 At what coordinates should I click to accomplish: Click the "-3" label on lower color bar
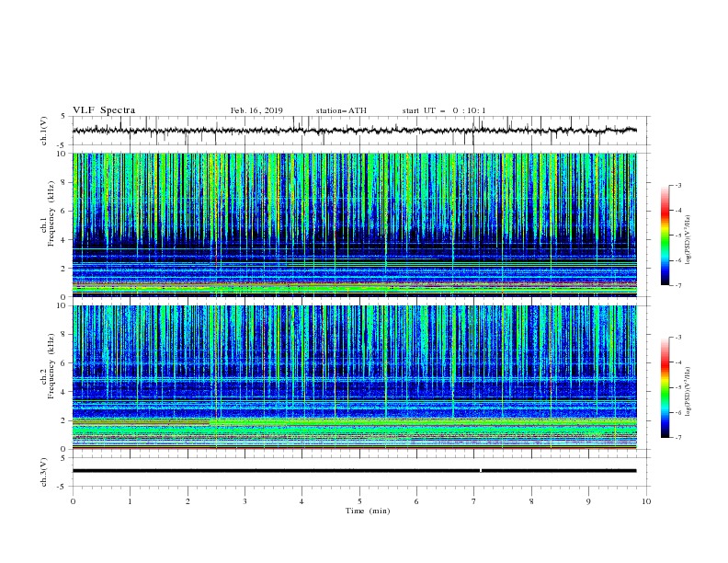pos(678,338)
